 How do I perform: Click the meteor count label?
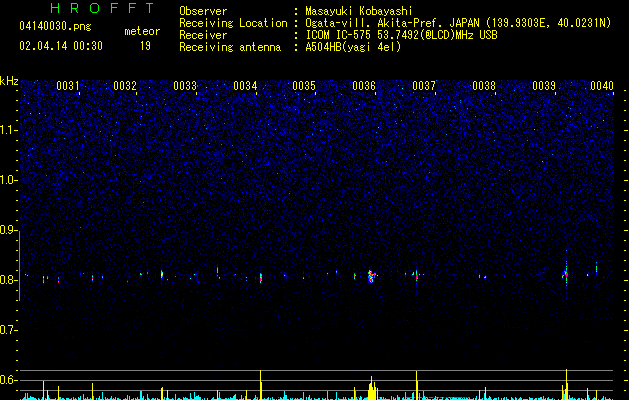point(142,31)
